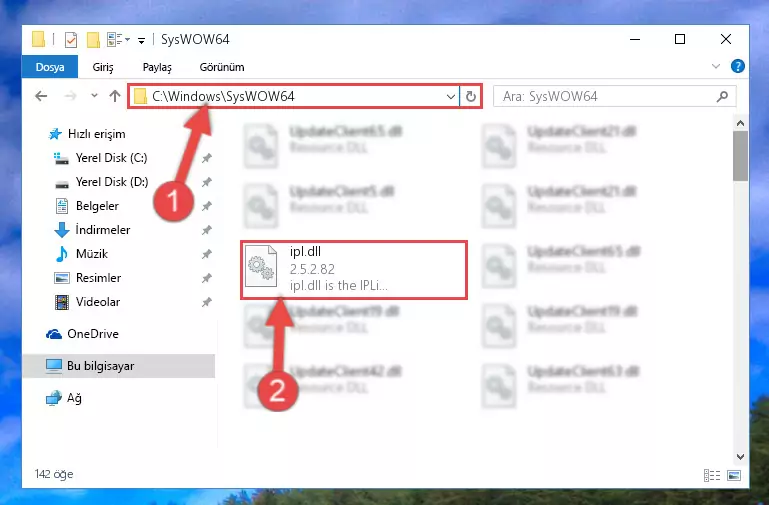This screenshot has height=505, width=769.
Task: Click the New folder icon in title bar
Action: point(93,39)
